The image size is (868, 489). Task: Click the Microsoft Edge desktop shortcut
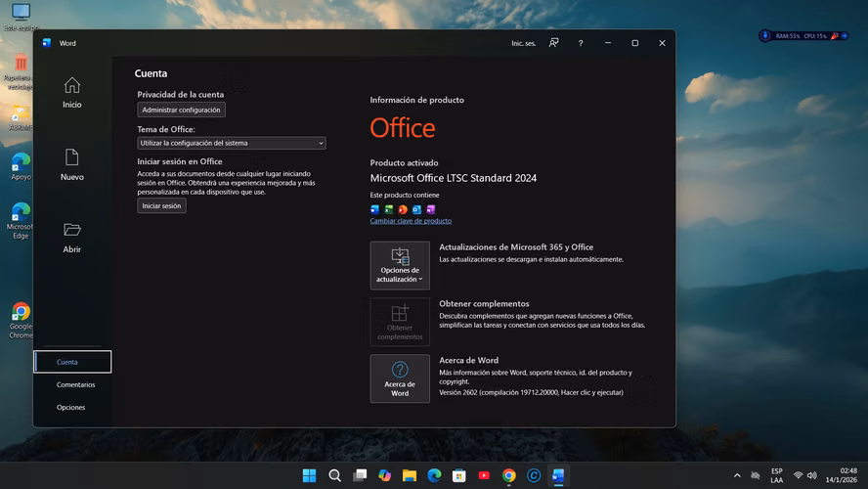21,221
